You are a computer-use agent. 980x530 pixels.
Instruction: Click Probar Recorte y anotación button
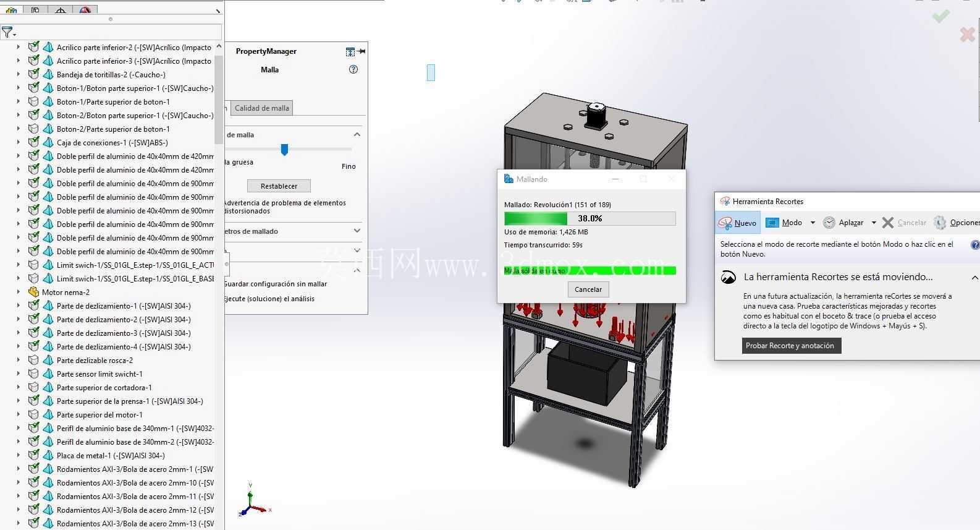(x=791, y=346)
